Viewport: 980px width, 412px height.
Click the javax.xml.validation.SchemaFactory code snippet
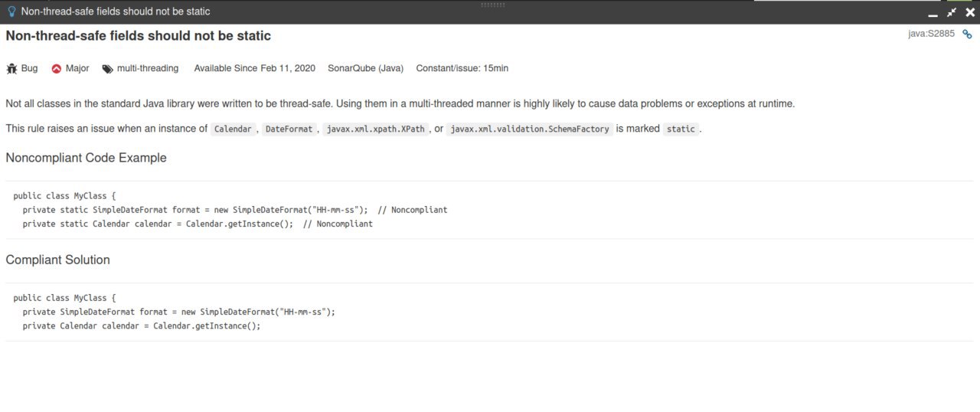(530, 129)
